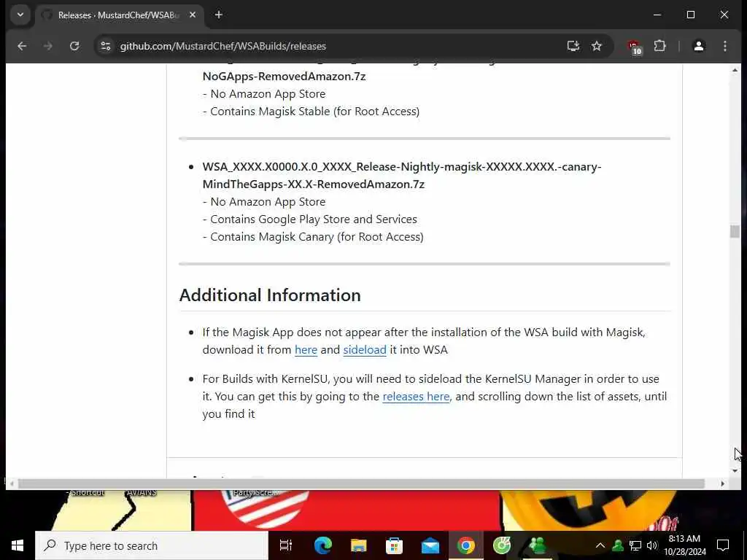This screenshot has height=560, width=747.
Task: Click the Additional Information heading
Action: click(x=270, y=295)
